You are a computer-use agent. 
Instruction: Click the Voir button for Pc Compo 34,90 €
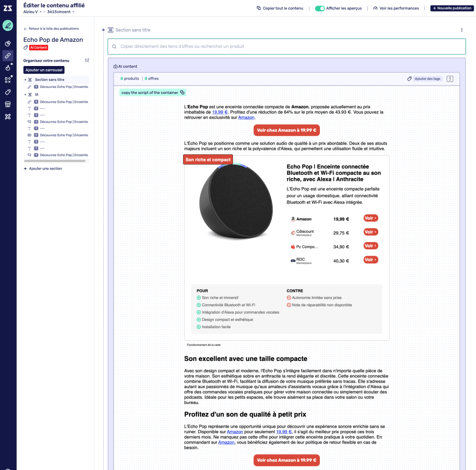370,246
